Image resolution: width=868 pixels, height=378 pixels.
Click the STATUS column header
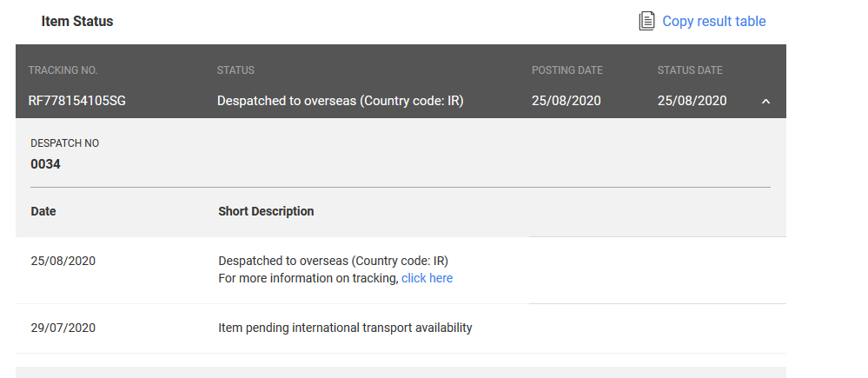(235, 70)
